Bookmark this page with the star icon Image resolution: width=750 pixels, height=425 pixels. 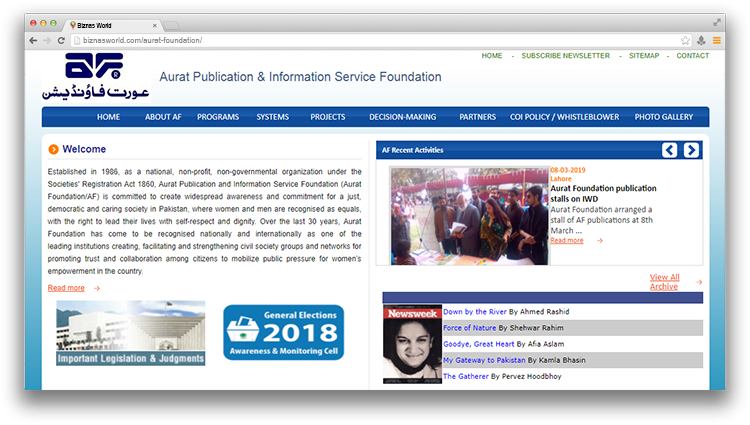pos(685,40)
